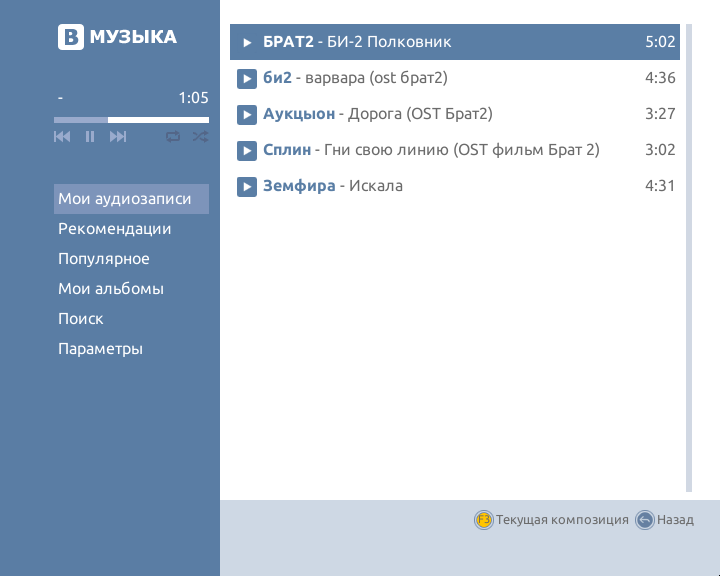Viewport: 720px width, 576px height.
Task: Click song title варвара (ost брат2)
Action: [x=376, y=78]
